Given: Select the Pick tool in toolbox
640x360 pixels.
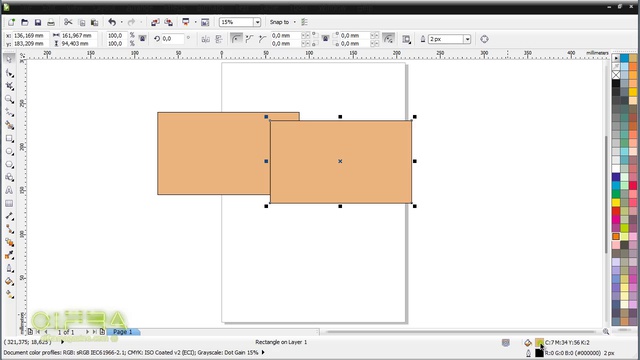Looking at the screenshot, I should 9,60.
